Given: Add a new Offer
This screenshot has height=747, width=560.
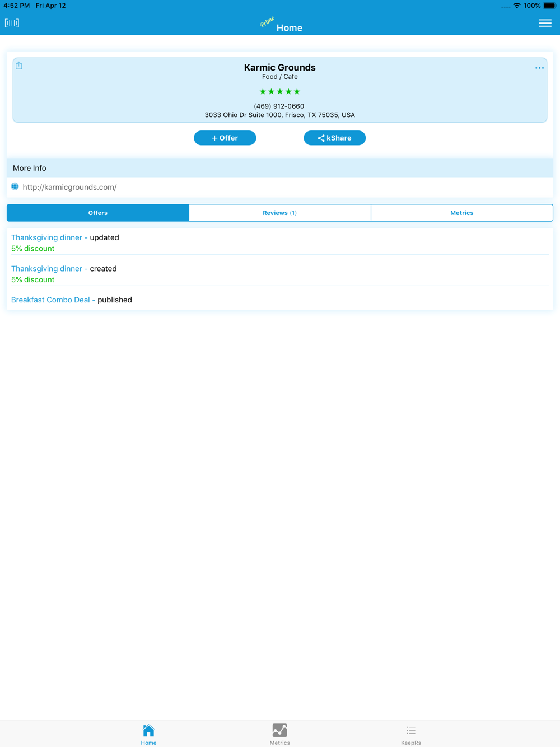Looking at the screenshot, I should (x=225, y=138).
